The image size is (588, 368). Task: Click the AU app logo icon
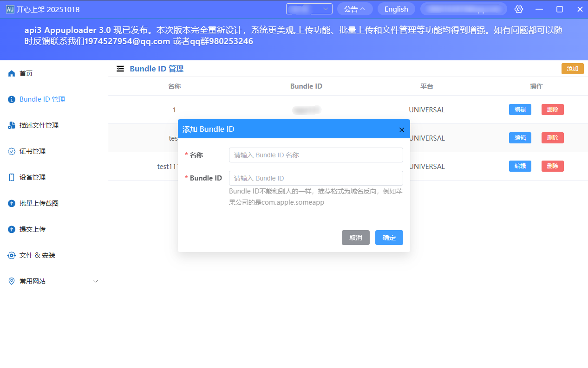[10, 9]
